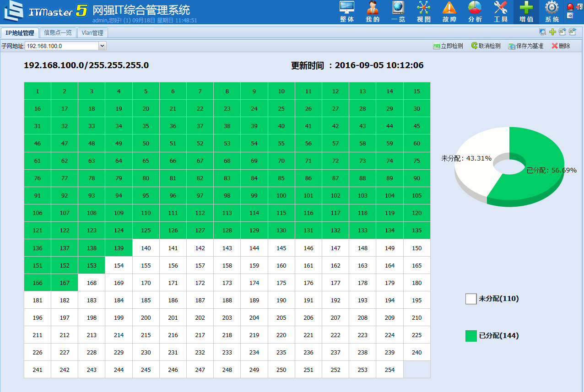Viewport: 584px width, 392px height.
Task: Switch to the Vlan管理 tab
Action: click(92, 33)
